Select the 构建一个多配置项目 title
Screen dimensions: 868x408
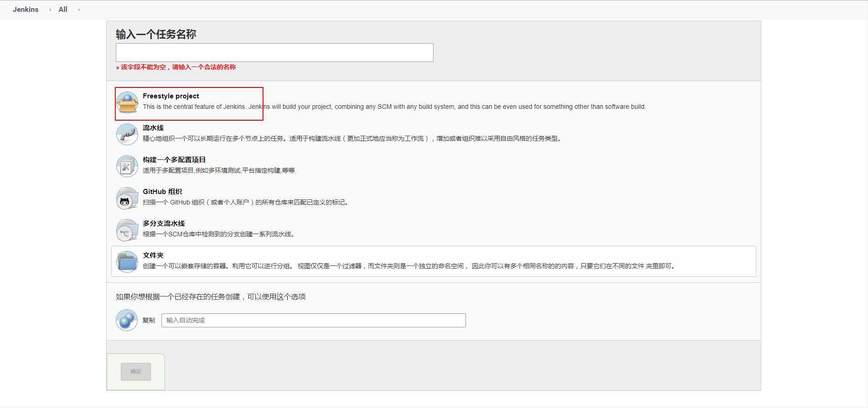click(x=174, y=160)
